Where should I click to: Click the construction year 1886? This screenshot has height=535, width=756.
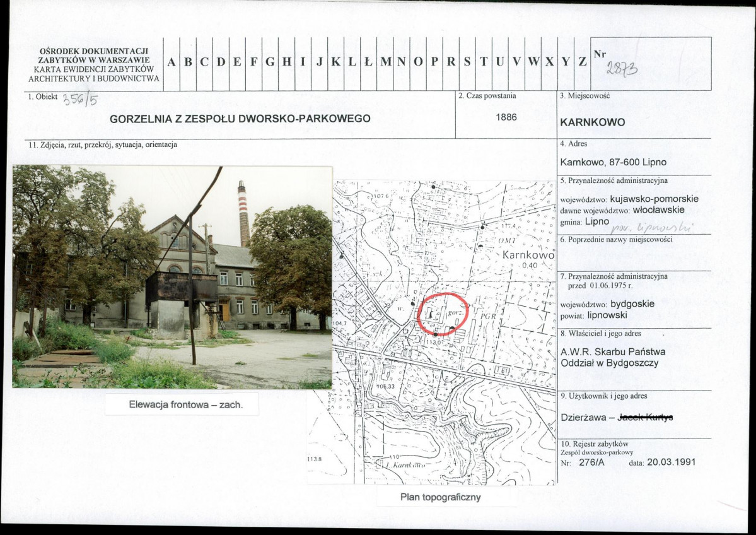(x=506, y=117)
